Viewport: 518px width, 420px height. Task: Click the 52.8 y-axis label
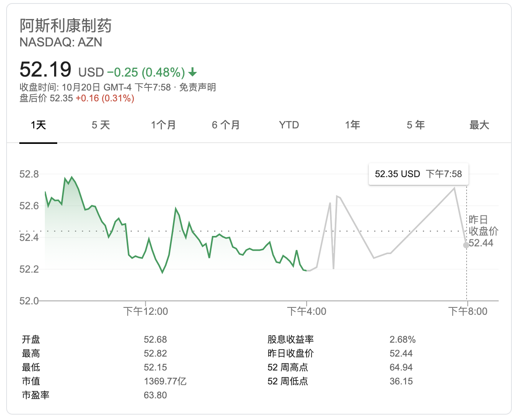[29, 174]
